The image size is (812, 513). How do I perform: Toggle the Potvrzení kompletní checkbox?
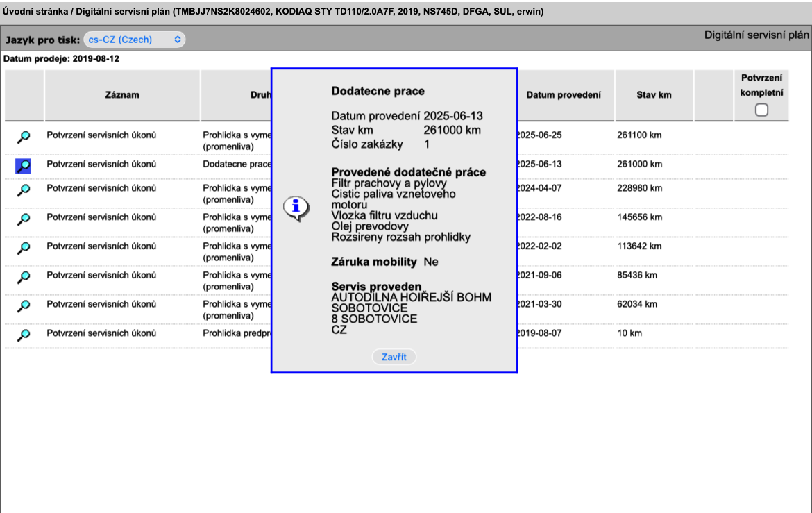pos(761,110)
